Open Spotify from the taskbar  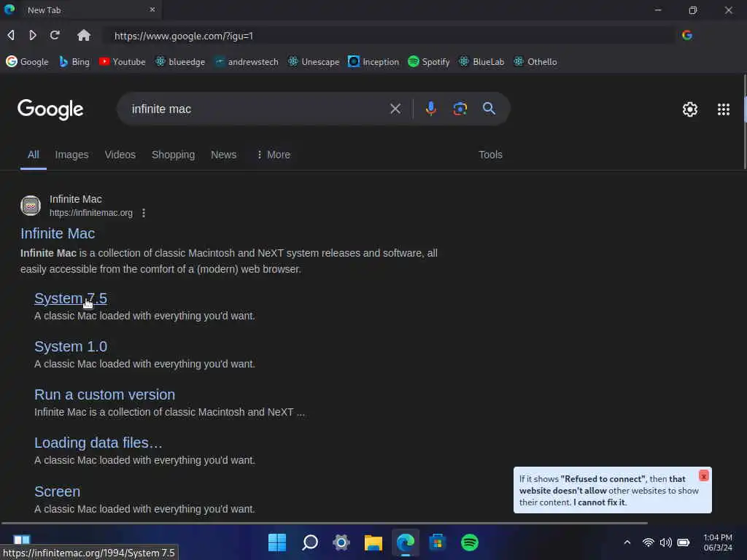[470, 542]
